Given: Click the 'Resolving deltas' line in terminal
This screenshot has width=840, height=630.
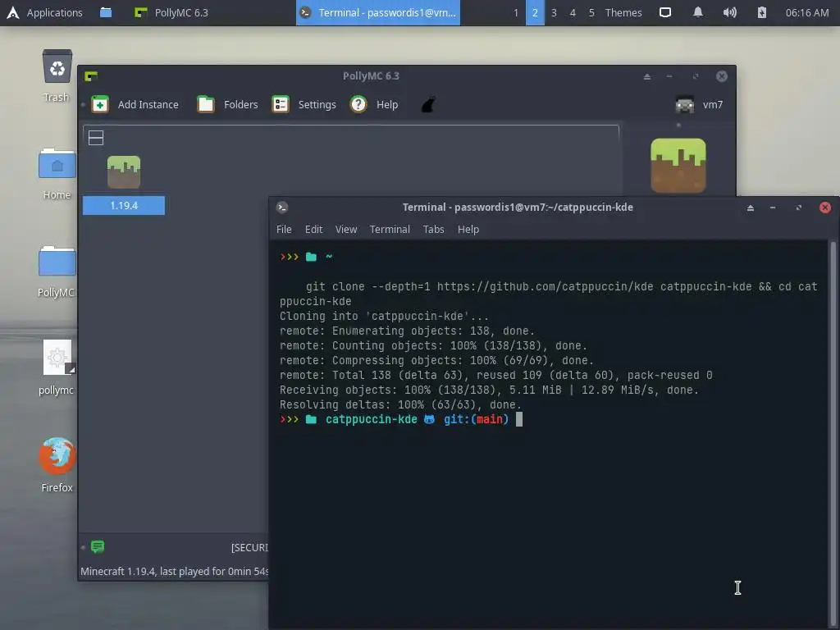Looking at the screenshot, I should [x=400, y=404].
